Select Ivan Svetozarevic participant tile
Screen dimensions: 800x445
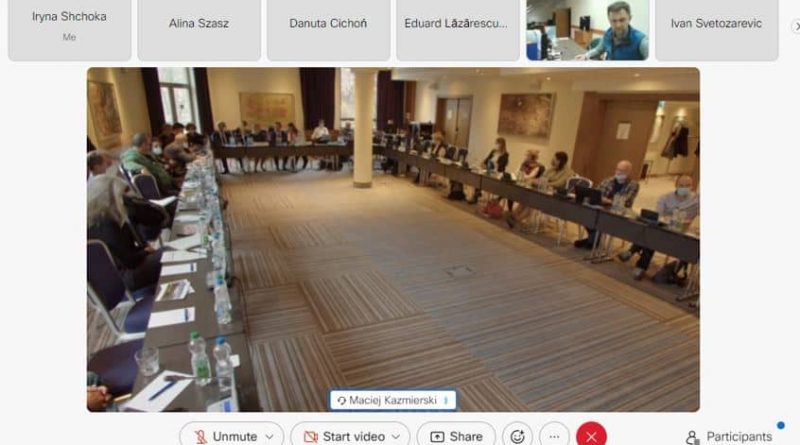click(x=717, y=30)
